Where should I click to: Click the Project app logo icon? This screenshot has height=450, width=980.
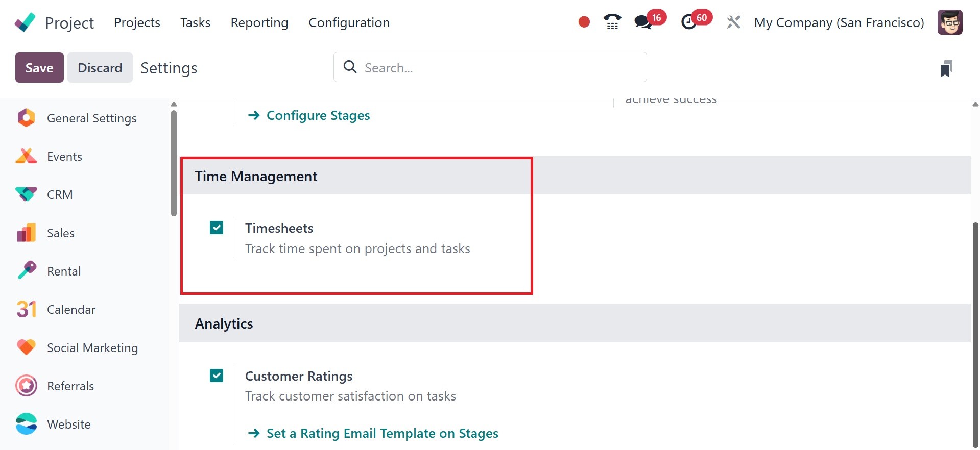(x=25, y=22)
